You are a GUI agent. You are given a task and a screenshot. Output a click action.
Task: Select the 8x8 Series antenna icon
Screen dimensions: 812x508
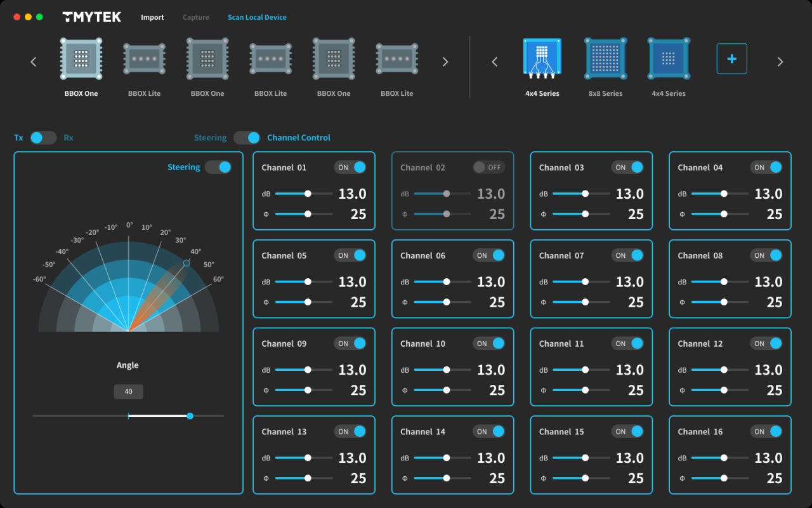pyautogui.click(x=605, y=58)
